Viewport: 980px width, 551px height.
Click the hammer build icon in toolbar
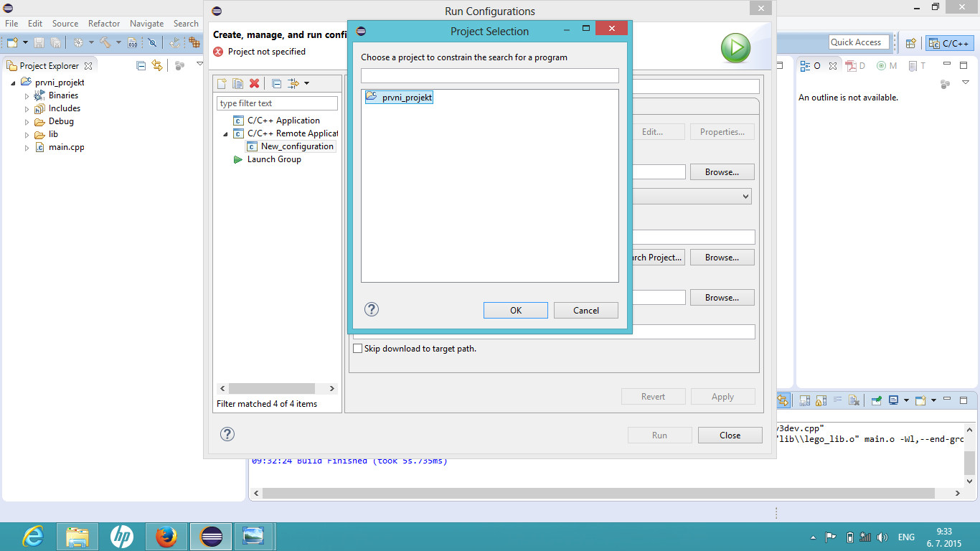click(x=105, y=43)
